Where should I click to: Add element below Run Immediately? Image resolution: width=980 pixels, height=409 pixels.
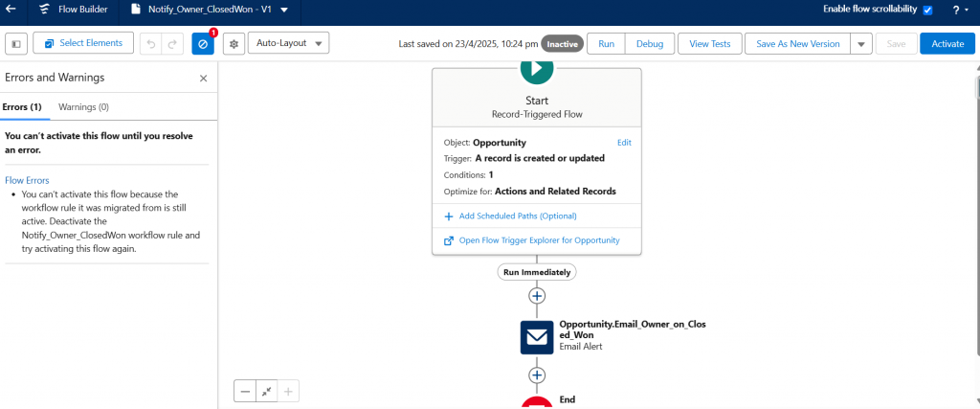click(537, 296)
